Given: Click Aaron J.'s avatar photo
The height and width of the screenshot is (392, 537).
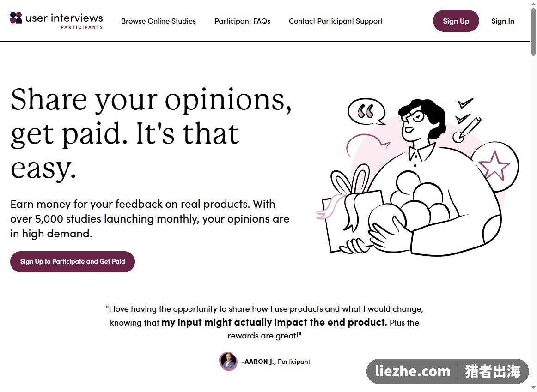Looking at the screenshot, I should [228, 361].
